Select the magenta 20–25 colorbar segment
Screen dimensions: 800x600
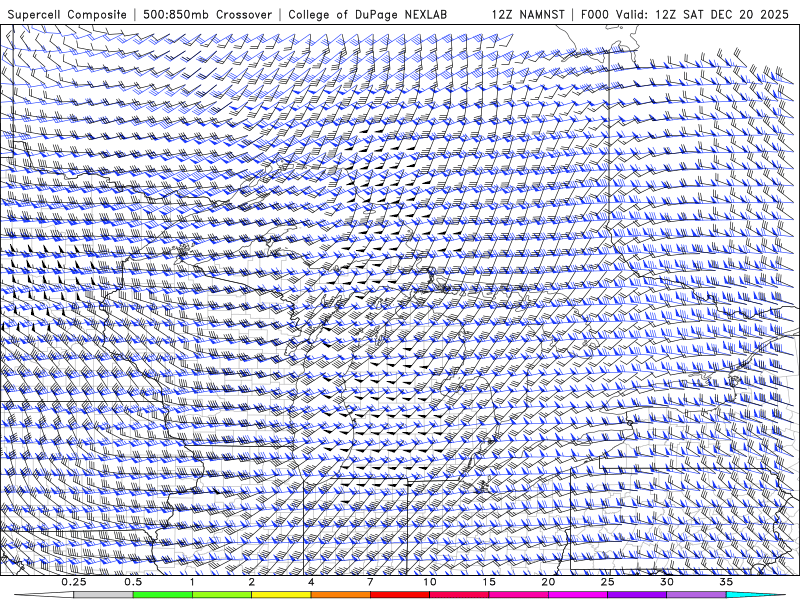[x=578, y=595]
